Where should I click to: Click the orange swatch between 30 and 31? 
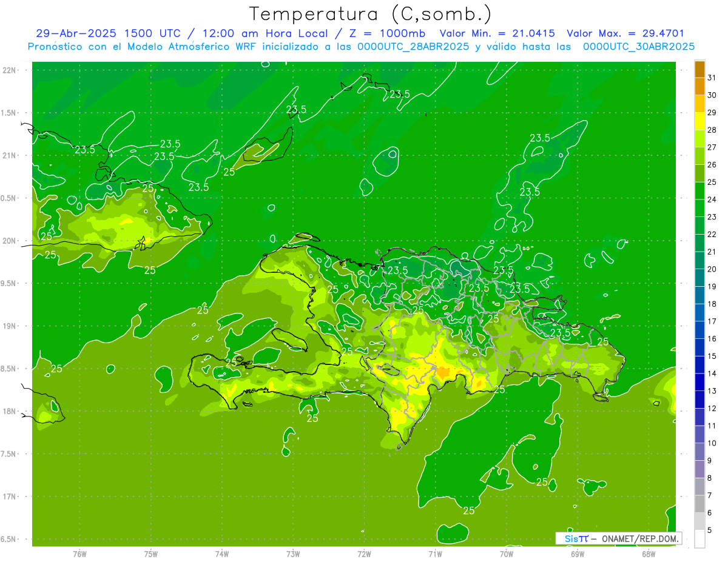(x=699, y=87)
